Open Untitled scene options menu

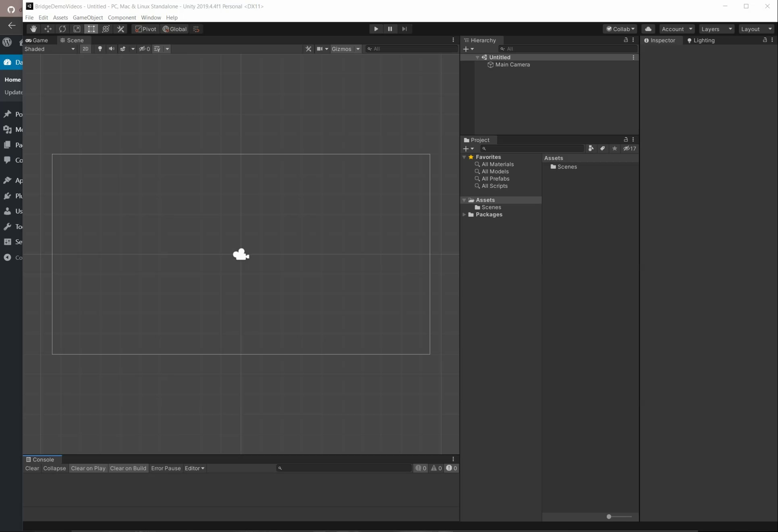pos(633,58)
